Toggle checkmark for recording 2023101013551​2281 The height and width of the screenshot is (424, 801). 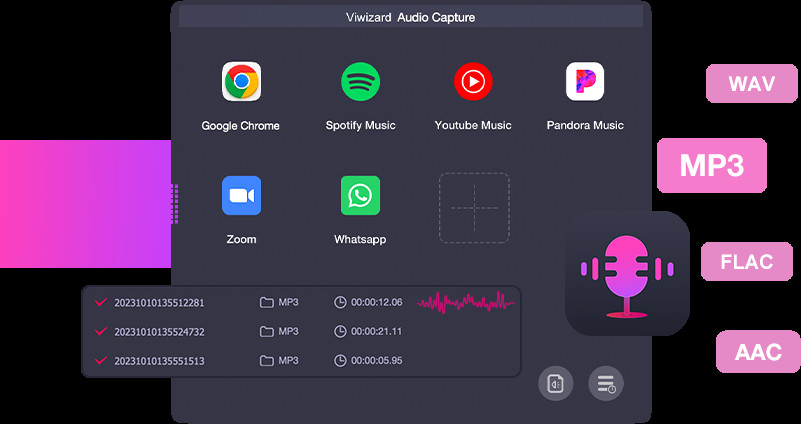[x=101, y=302]
